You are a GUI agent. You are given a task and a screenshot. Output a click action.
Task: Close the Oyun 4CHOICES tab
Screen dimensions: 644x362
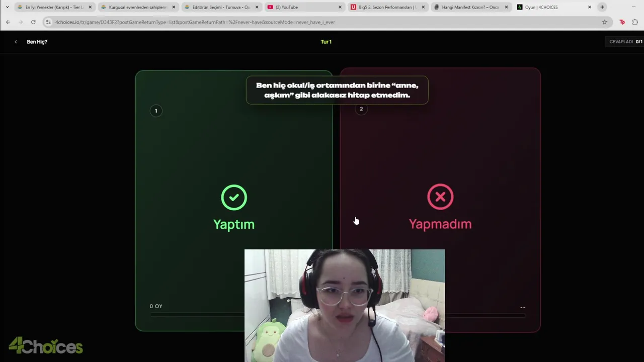point(590,7)
